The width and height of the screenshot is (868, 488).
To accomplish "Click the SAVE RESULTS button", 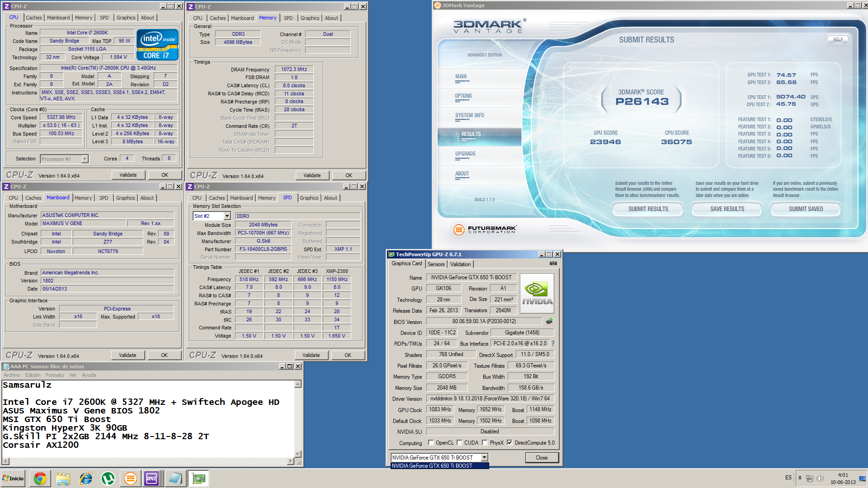I will [x=727, y=209].
